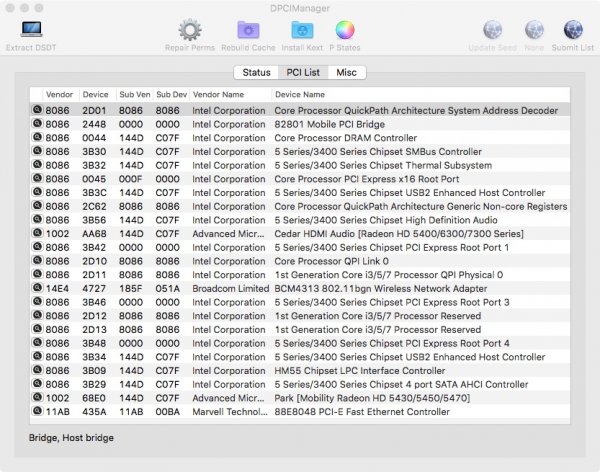Click the Extract DSDT laptop icon
Screen dimensions: 600x472
point(31,29)
